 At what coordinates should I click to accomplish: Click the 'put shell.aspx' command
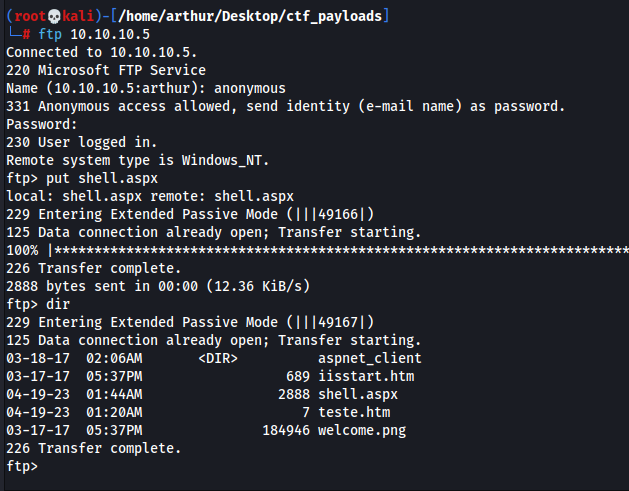tap(102, 178)
